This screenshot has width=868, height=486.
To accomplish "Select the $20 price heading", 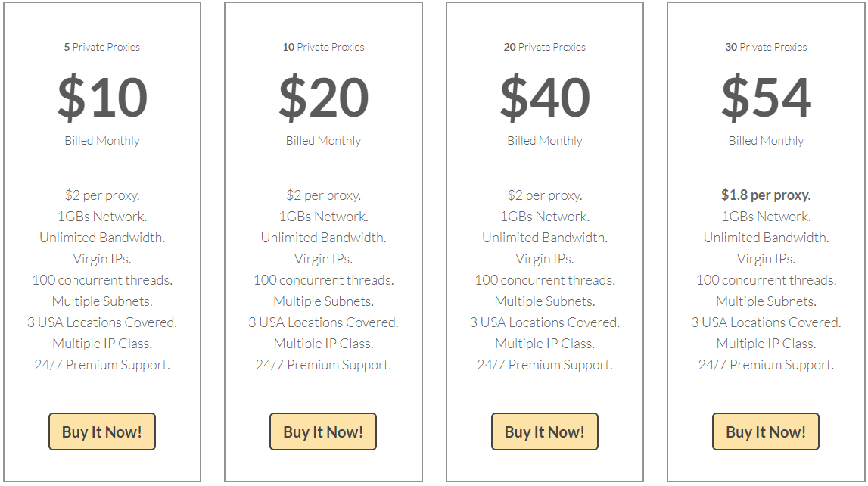I will point(324,98).
